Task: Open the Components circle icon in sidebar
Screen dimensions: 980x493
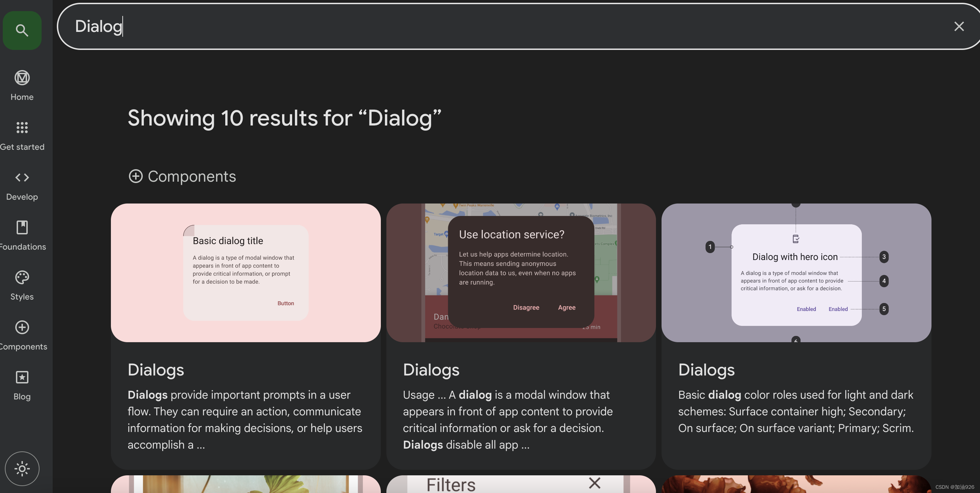Action: click(22, 327)
